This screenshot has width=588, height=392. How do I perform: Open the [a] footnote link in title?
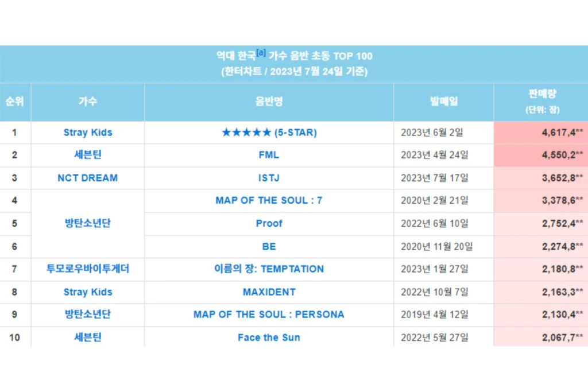point(261,53)
